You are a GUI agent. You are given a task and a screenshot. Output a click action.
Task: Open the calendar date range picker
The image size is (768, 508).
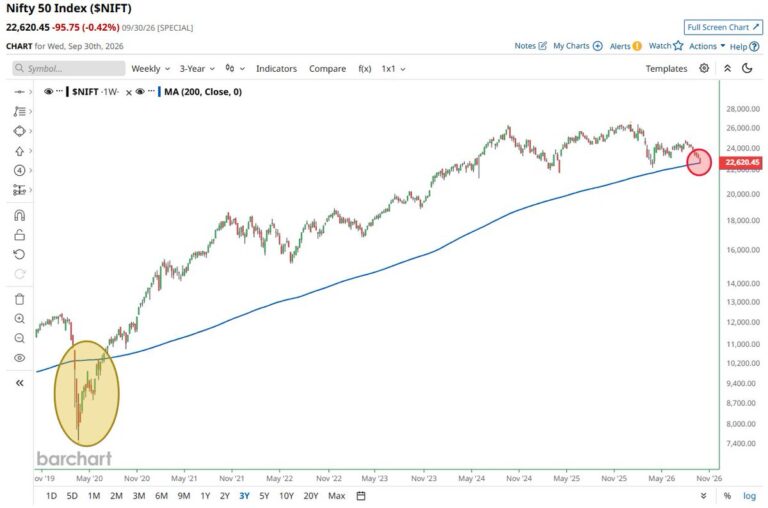[361, 496]
